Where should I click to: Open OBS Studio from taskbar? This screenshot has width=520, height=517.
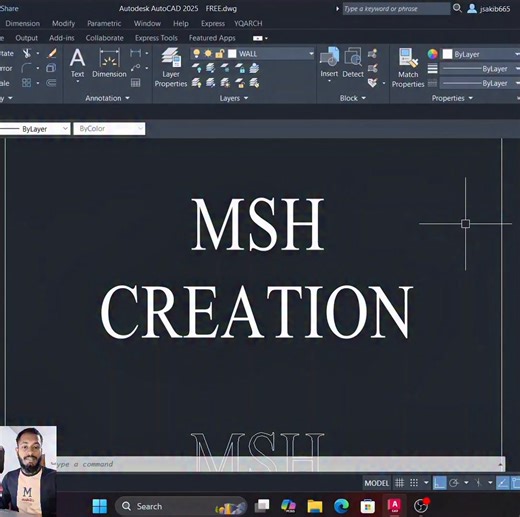pos(421,506)
